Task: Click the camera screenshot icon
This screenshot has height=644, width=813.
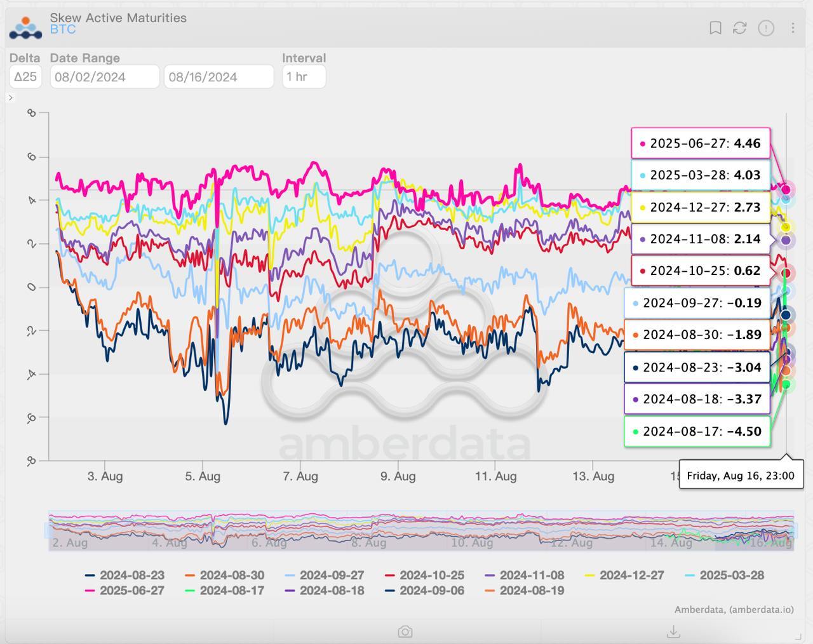Action: click(x=405, y=631)
